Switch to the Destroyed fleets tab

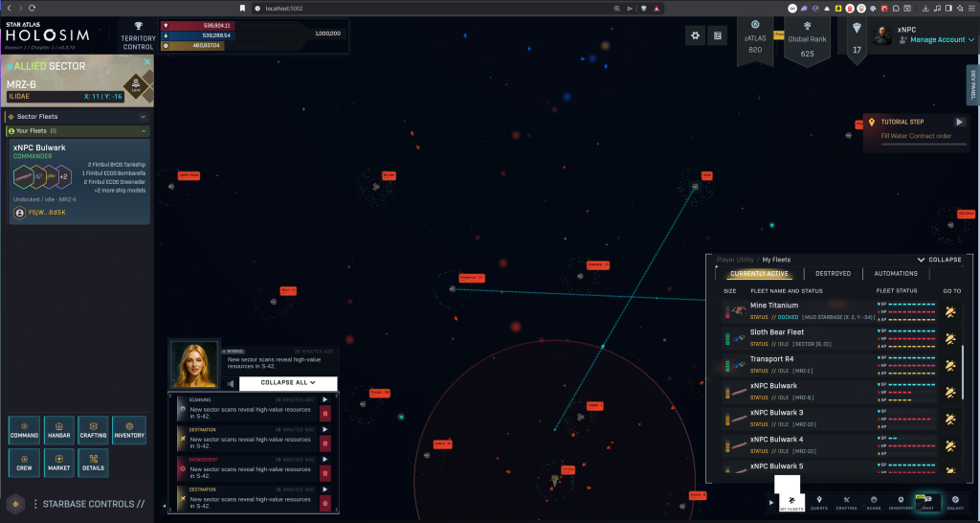click(x=833, y=273)
